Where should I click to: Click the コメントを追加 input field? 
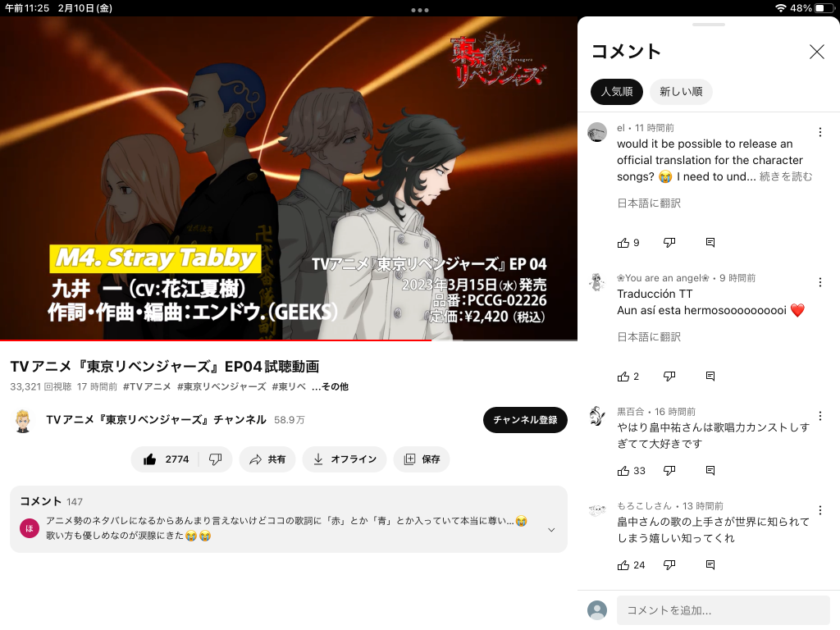pos(724,610)
